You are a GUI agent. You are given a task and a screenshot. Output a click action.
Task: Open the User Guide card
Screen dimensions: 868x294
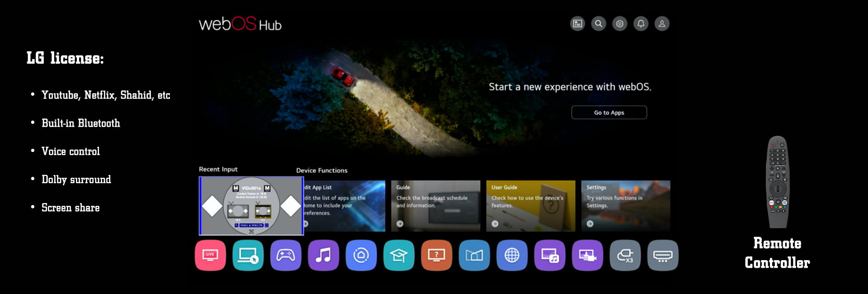click(x=531, y=206)
